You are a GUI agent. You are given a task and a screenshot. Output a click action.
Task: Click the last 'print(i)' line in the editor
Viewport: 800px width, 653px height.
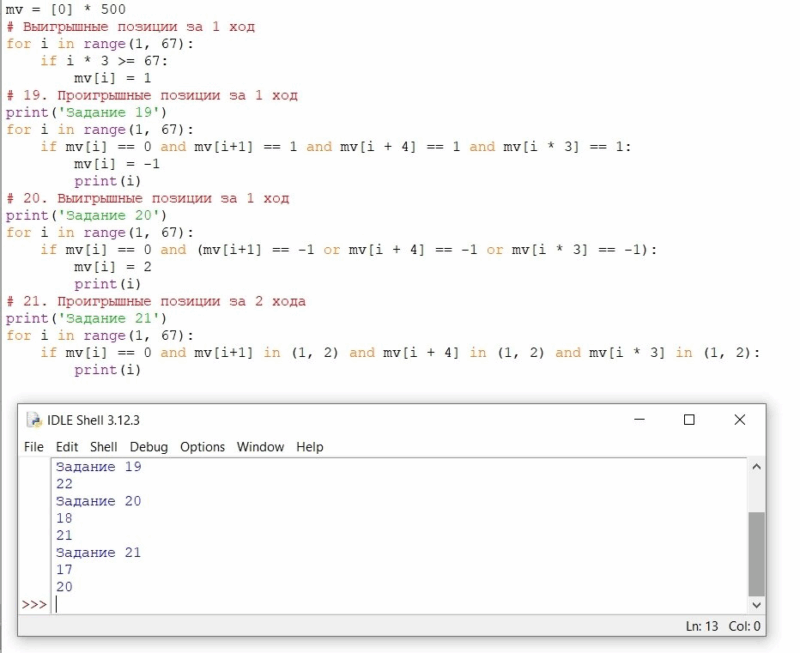(x=107, y=370)
